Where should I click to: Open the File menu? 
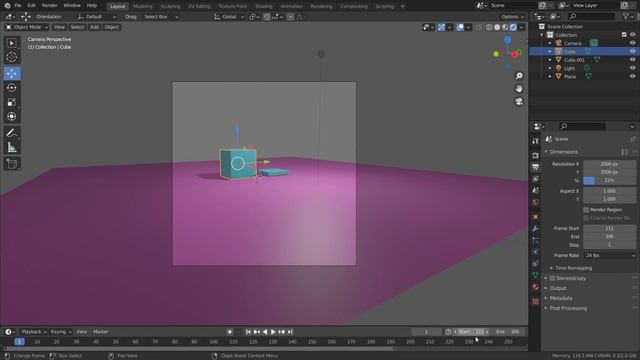tap(18, 6)
